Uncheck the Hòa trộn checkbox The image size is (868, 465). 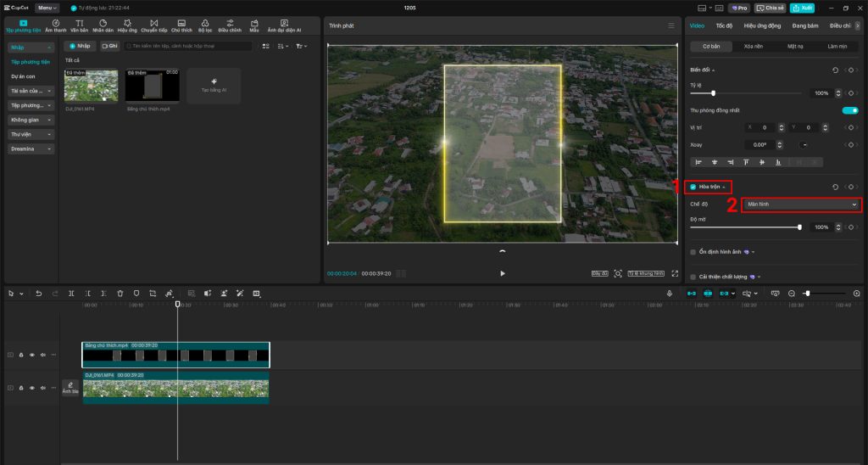(x=693, y=187)
